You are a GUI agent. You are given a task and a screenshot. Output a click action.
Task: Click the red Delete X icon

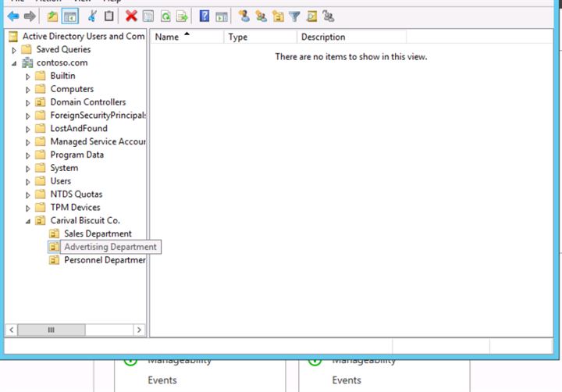131,16
